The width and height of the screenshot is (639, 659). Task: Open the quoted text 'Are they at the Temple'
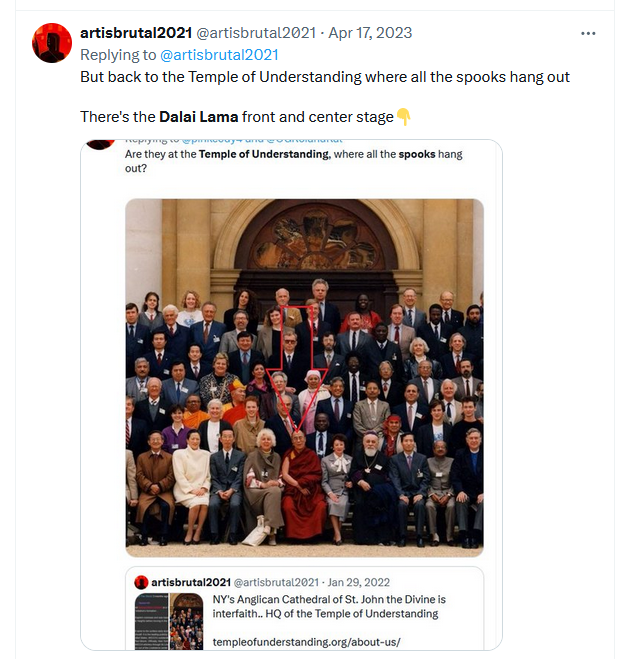pos(293,161)
